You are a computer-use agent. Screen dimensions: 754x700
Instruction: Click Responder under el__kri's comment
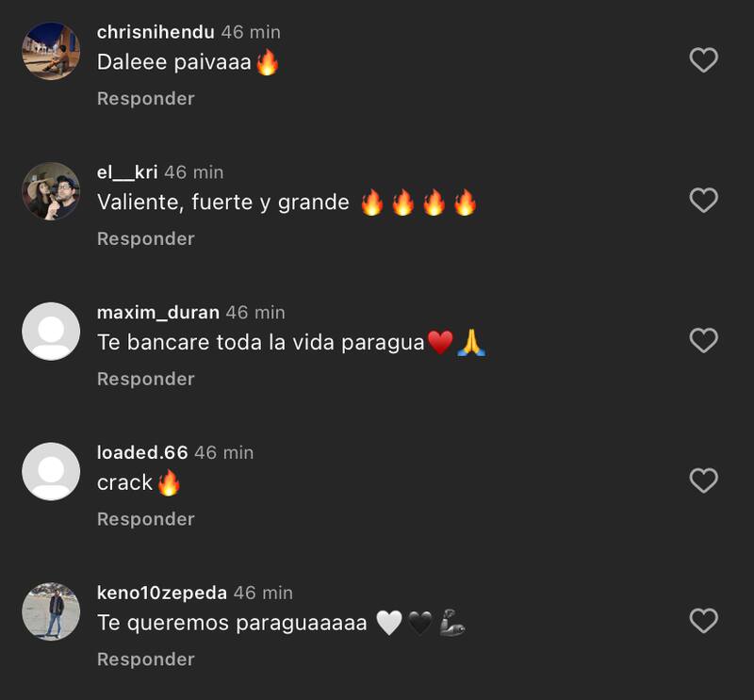pos(146,239)
